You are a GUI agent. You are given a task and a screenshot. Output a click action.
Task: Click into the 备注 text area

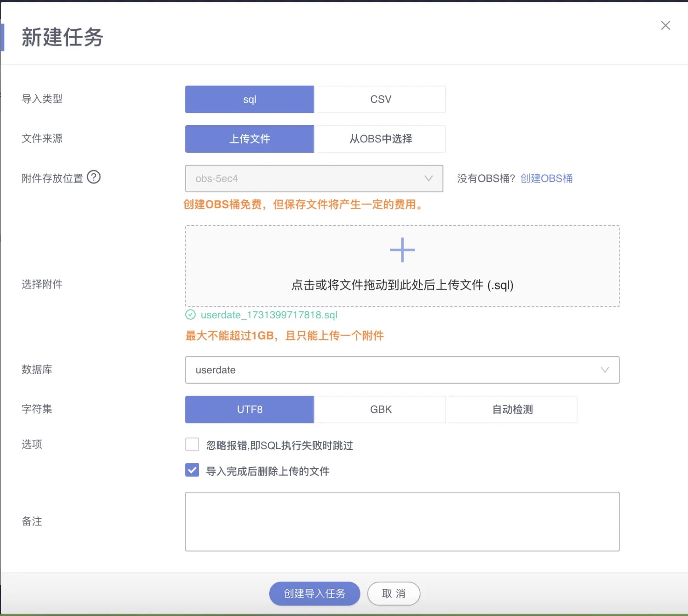402,522
